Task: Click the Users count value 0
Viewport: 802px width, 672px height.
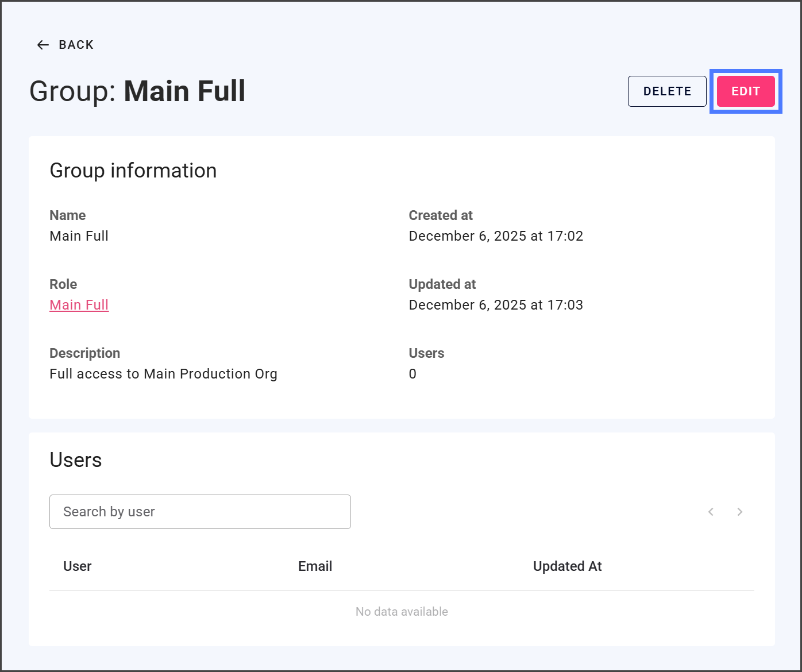Action: [x=412, y=374]
